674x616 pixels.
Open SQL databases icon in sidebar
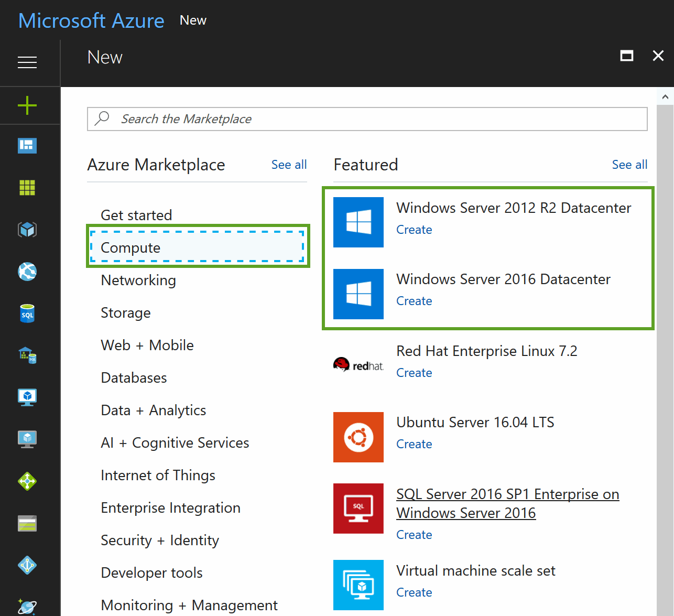[x=27, y=314]
